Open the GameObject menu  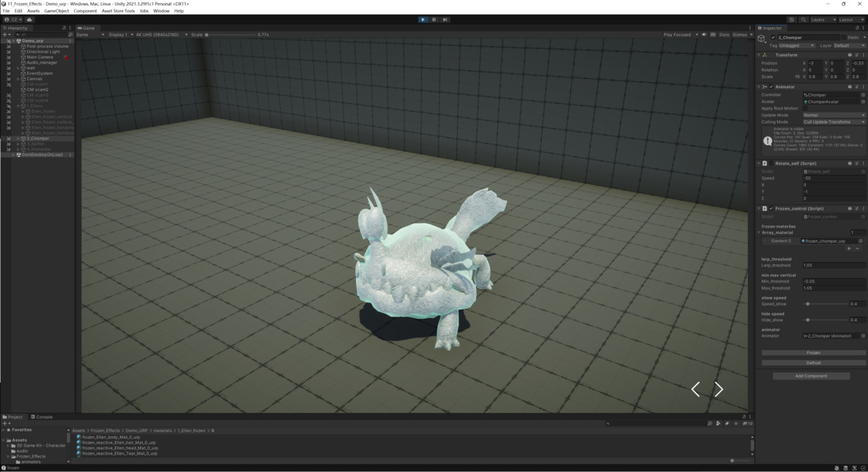coord(56,11)
